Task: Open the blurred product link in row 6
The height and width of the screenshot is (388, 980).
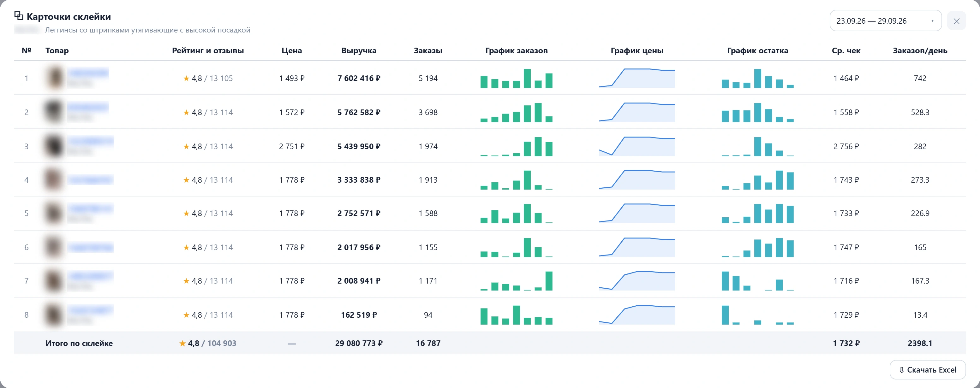Action: point(91,247)
